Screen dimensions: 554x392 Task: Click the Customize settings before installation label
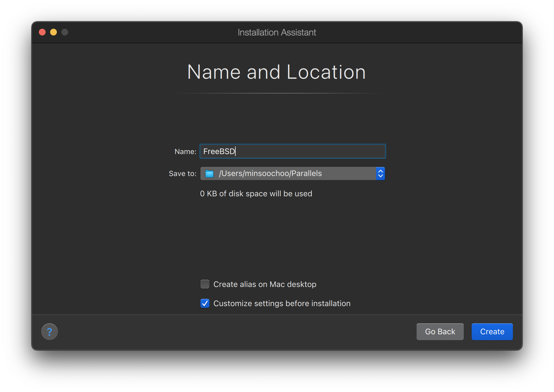tap(282, 303)
